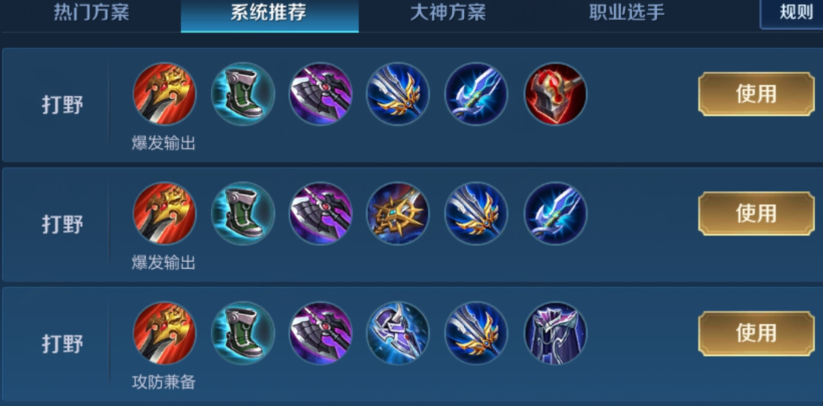The width and height of the screenshot is (823, 406).
Task: Open the 规则 rules button
Action: pyautogui.click(x=794, y=13)
